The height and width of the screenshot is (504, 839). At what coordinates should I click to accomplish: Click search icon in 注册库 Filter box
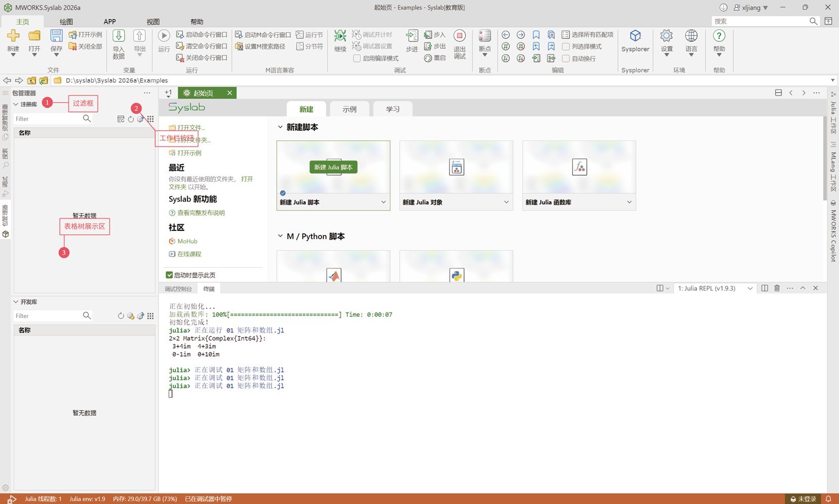click(87, 119)
